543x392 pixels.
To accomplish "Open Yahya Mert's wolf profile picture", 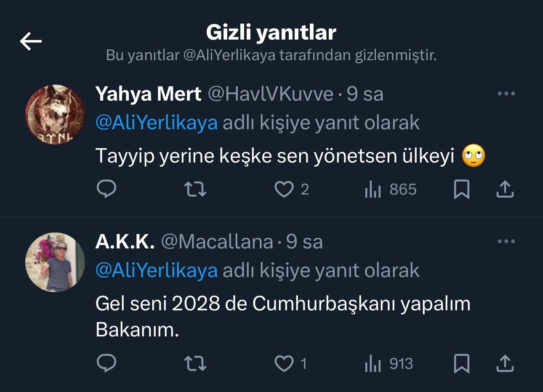I will pos(55,115).
